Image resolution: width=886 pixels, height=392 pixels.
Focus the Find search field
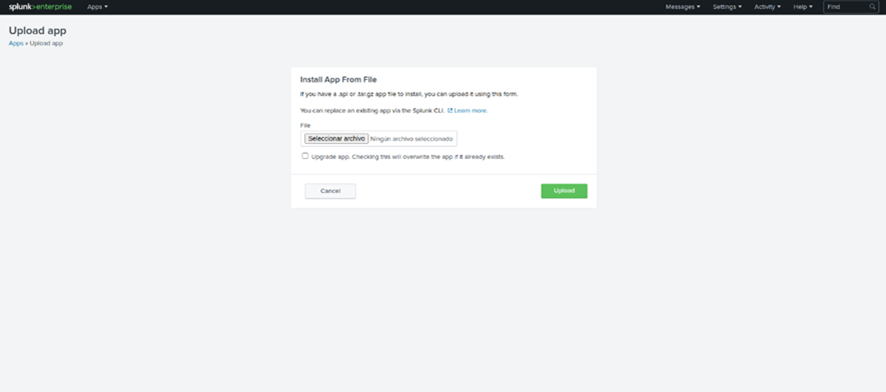coord(846,7)
